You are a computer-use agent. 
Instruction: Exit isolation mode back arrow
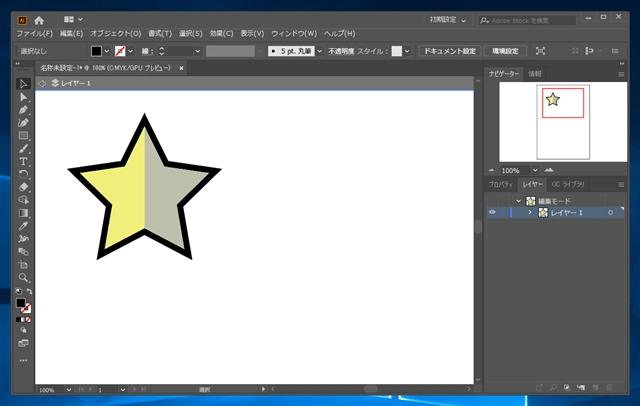pyautogui.click(x=42, y=83)
